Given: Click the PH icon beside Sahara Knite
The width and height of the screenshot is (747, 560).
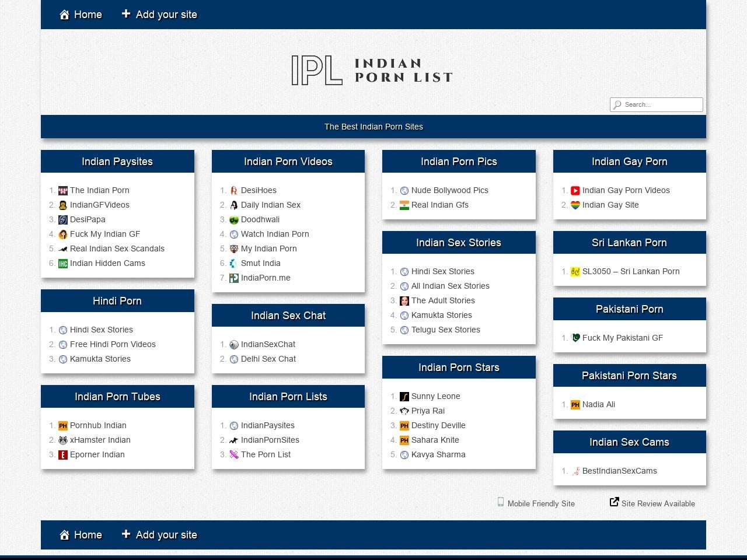Looking at the screenshot, I should (404, 440).
